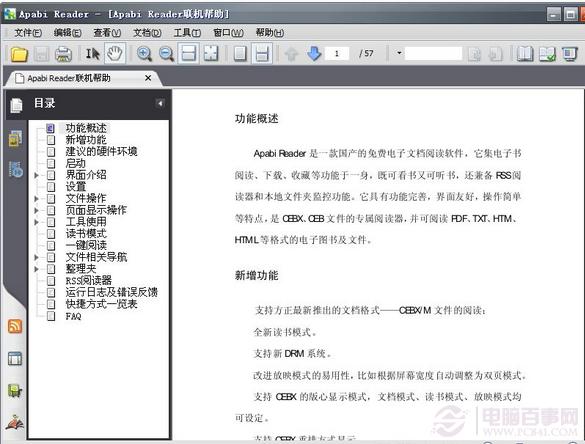Open the RSS reader sidebar icon

(x=15, y=326)
